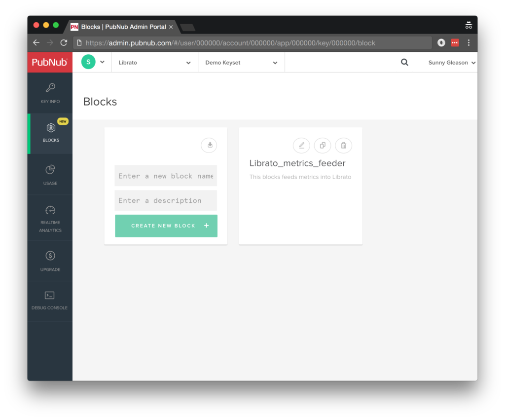This screenshot has width=505, height=420.
Task: Edit the Librato_metrics_feeder block
Action: (x=301, y=145)
